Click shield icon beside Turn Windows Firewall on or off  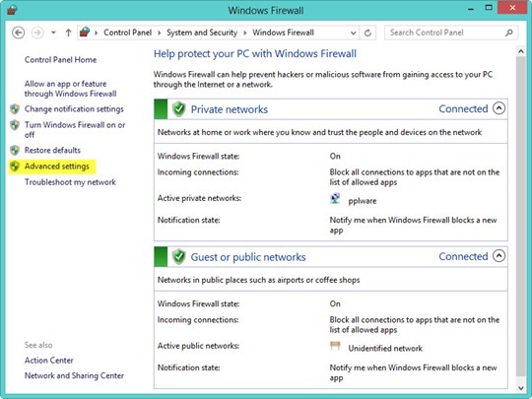pyautogui.click(x=15, y=125)
